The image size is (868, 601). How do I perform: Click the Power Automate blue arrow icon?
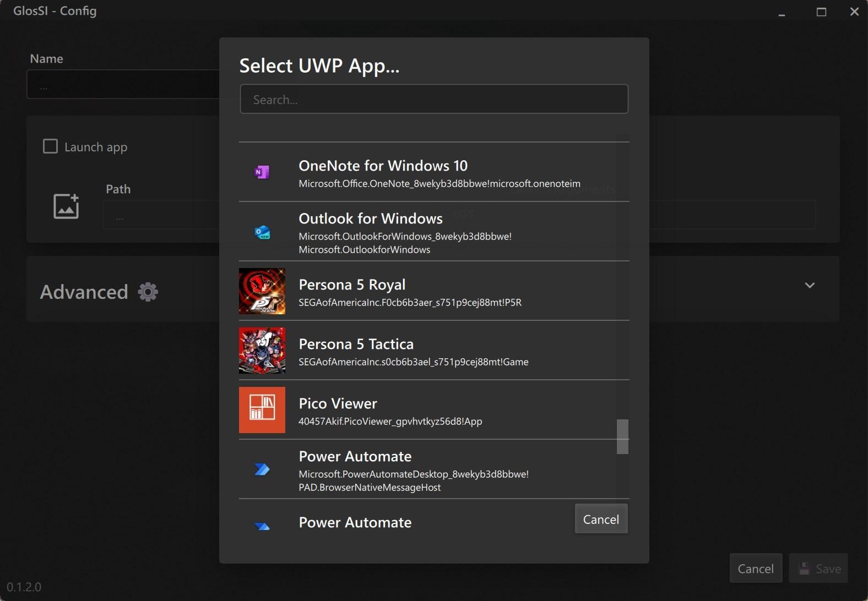tap(262, 469)
